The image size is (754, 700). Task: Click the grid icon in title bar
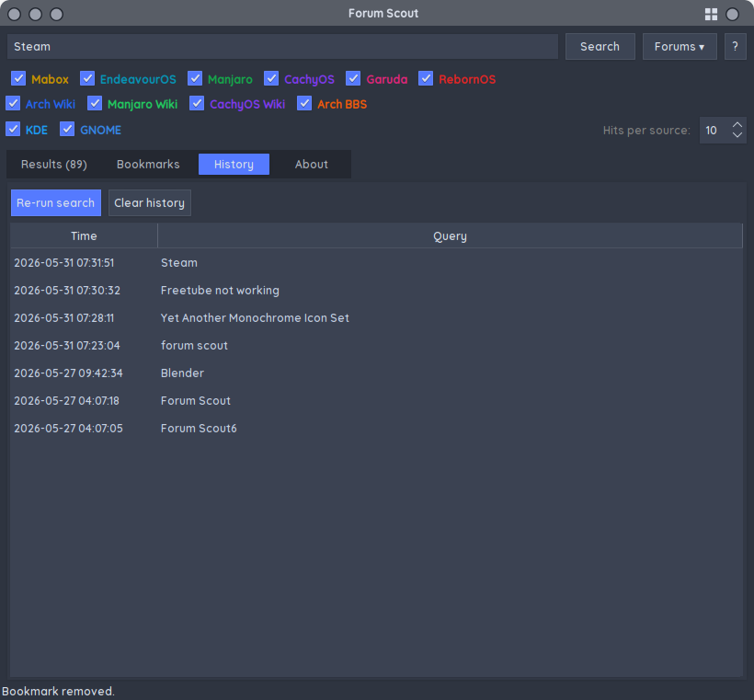(711, 14)
